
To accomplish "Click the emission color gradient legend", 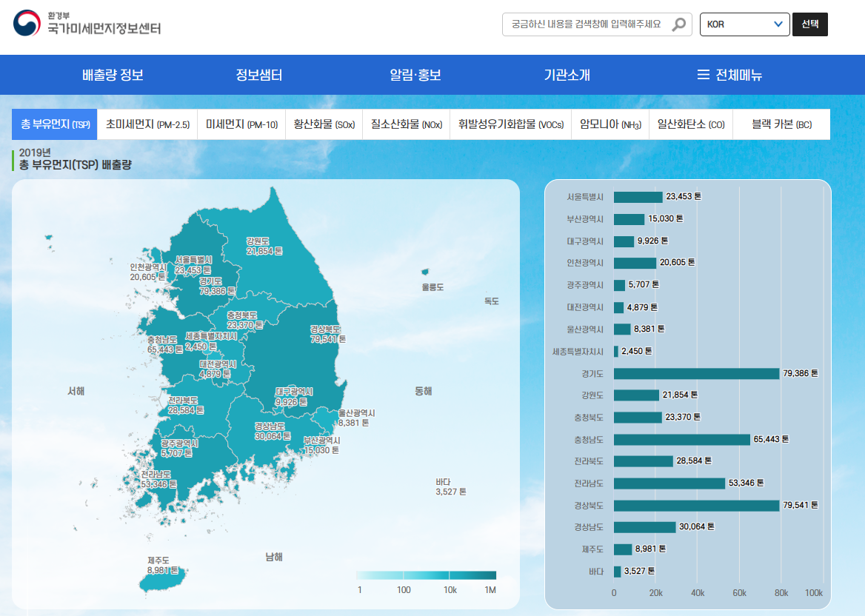I will point(427,575).
